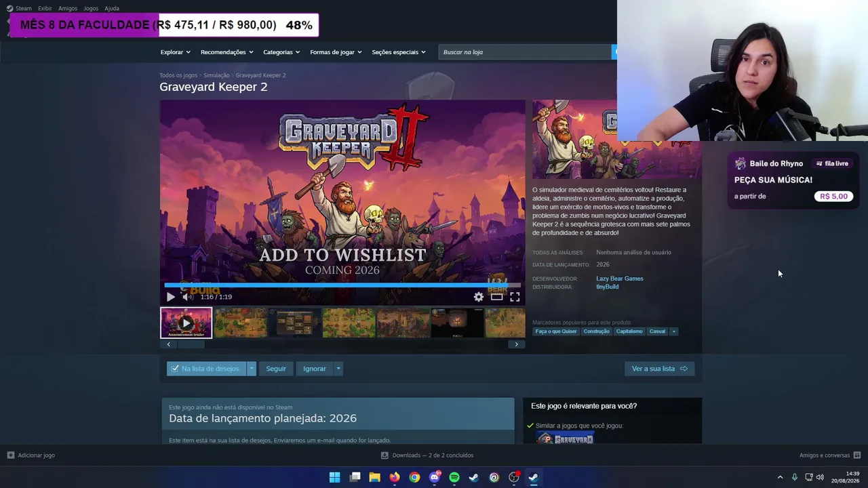
Task: Play the Graveyard Keeper 2 trailer
Action: (170, 297)
